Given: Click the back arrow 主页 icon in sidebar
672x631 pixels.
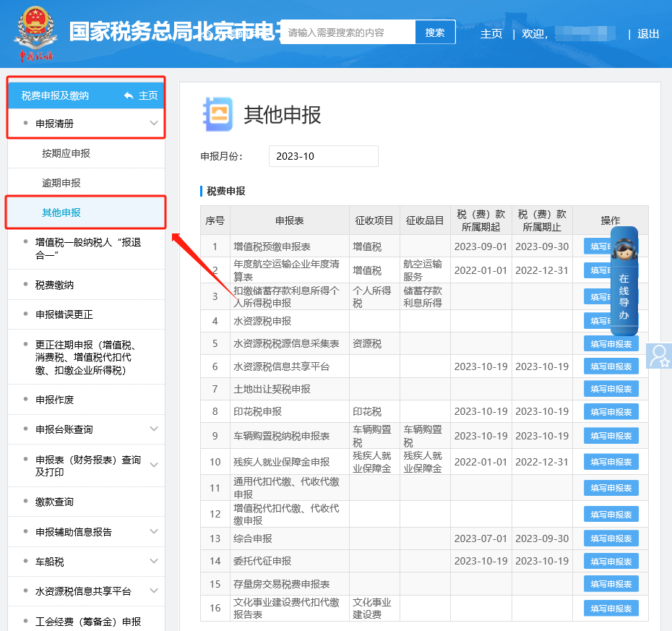Looking at the screenshot, I should pyautogui.click(x=129, y=95).
